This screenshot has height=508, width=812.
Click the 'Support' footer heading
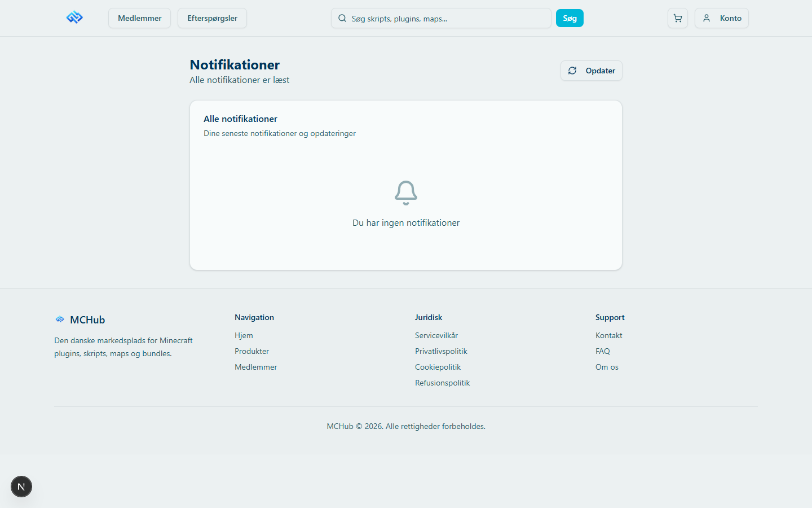pyautogui.click(x=610, y=317)
